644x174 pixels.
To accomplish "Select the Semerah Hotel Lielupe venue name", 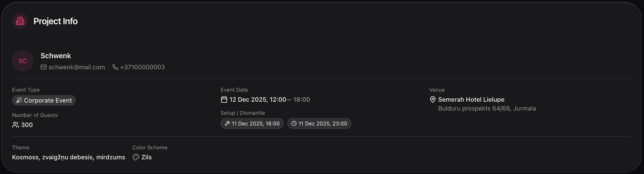I will click(x=471, y=99).
